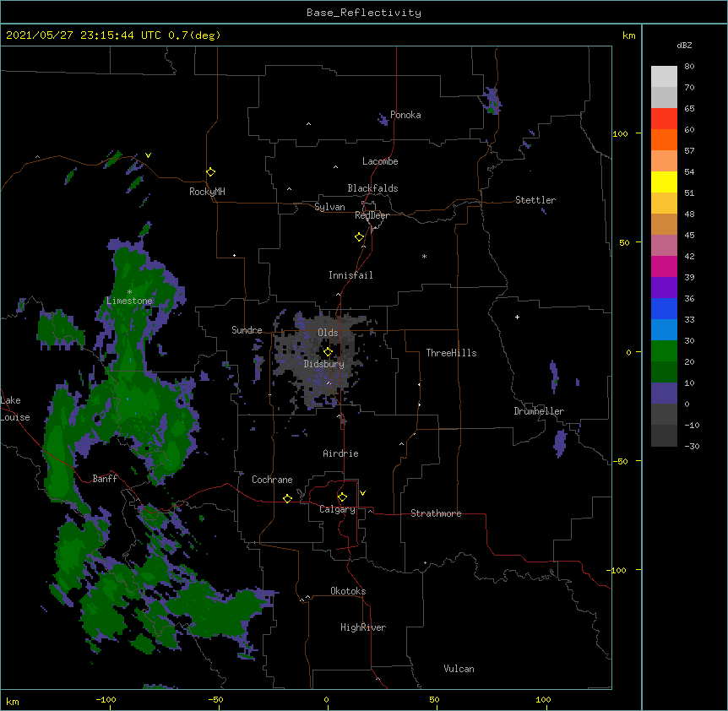Click the -50 tick on the right axis
This screenshot has height=711, width=728.
click(x=620, y=461)
